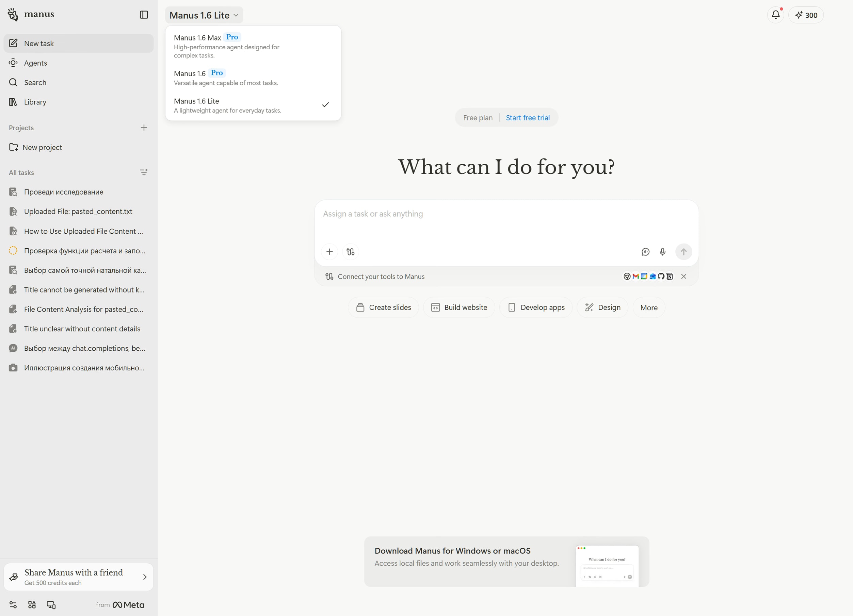Click the Gmail connector icon

coord(635,277)
